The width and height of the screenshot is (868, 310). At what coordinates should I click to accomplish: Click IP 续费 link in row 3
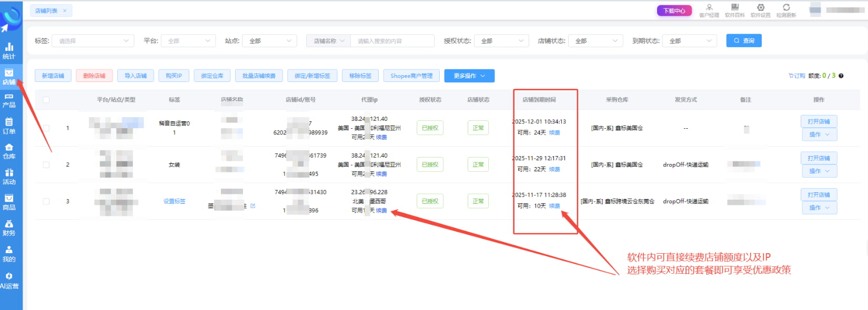point(381,211)
